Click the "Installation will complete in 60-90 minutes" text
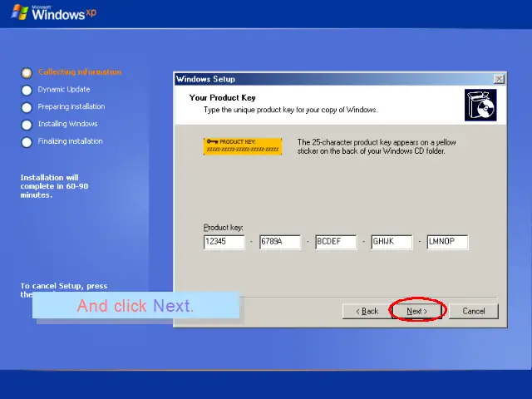Screen dimensions: 532x399 tap(54, 186)
